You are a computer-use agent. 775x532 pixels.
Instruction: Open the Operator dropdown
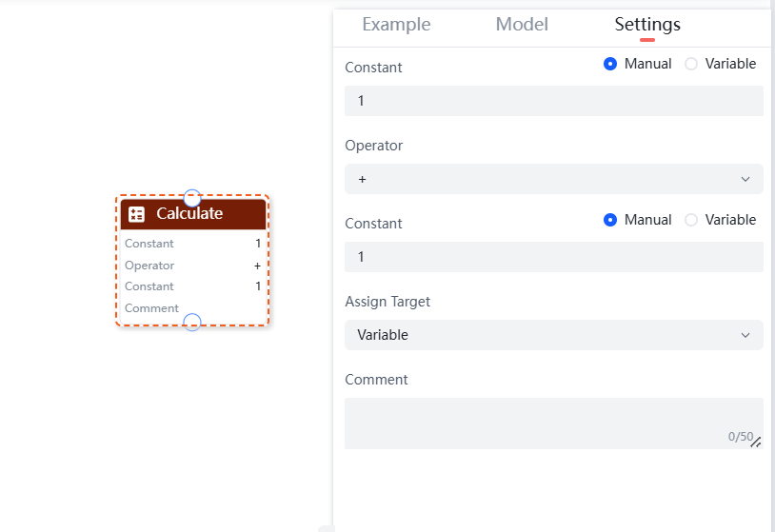coord(553,179)
